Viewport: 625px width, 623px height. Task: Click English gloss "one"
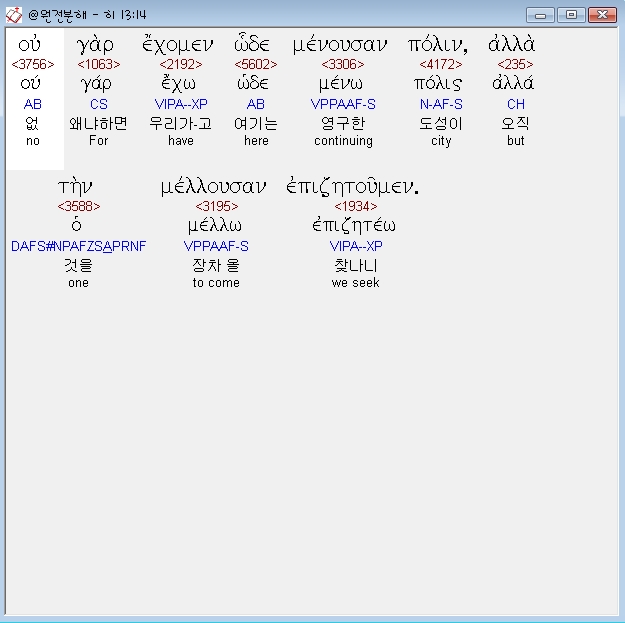click(78, 283)
